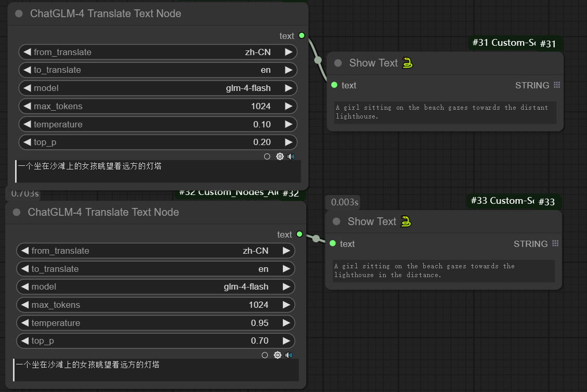Click the gear icon in the lower ChatGLM-4 node
The width and height of the screenshot is (587, 392).
point(278,355)
